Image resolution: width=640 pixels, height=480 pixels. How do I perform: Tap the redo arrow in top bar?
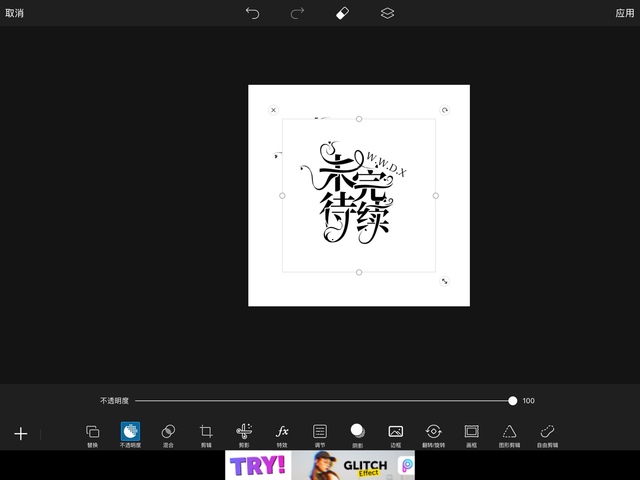click(297, 13)
